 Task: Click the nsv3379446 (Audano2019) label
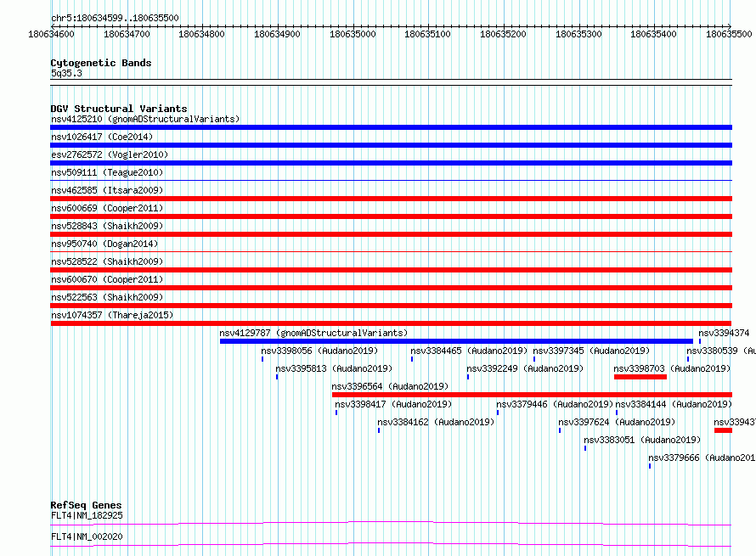pyautogui.click(x=555, y=404)
